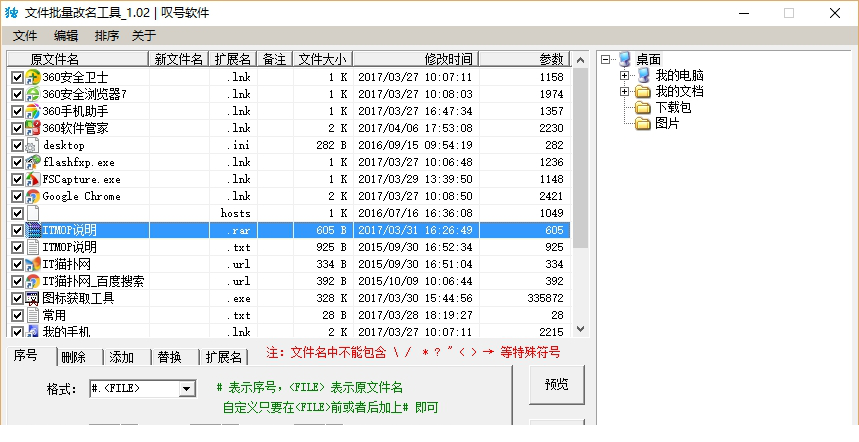The width and height of the screenshot is (859, 442).
Task: Switch to the 扩展名 tab
Action: tap(224, 357)
